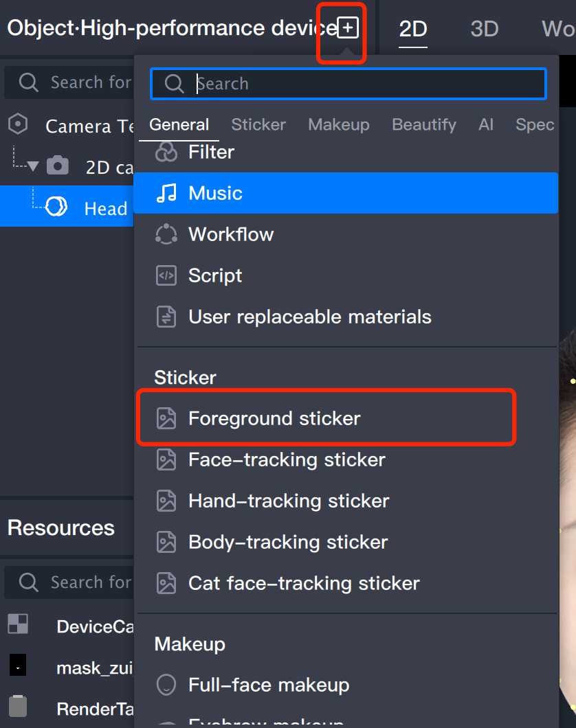
Task: Click the User replaceable materials icon
Action: click(x=166, y=317)
